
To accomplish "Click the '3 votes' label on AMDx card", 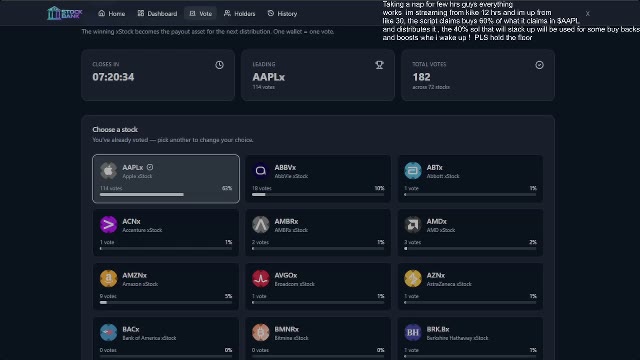I will pos(413,242).
